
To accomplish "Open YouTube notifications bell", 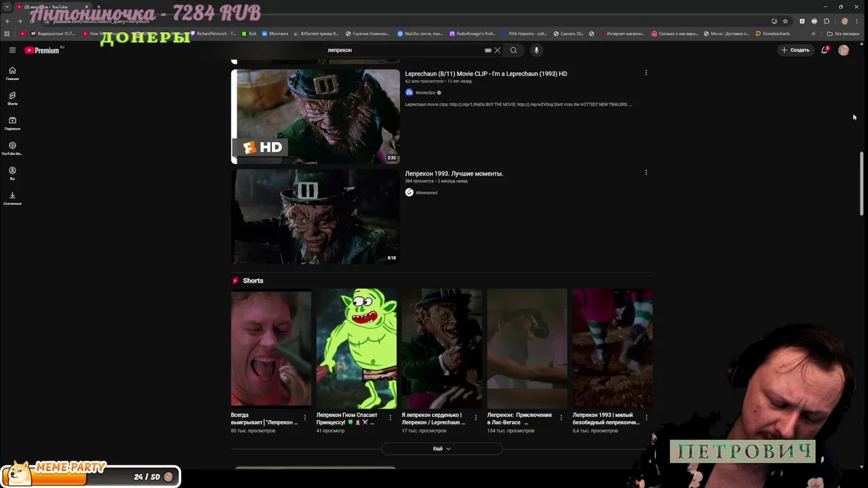I will (825, 50).
